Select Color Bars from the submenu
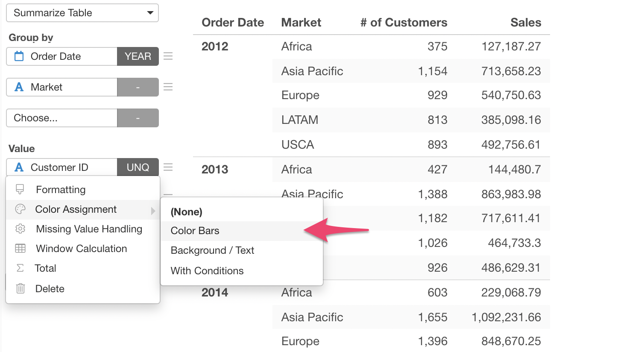Image resolution: width=644 pixels, height=352 pixels. [195, 231]
